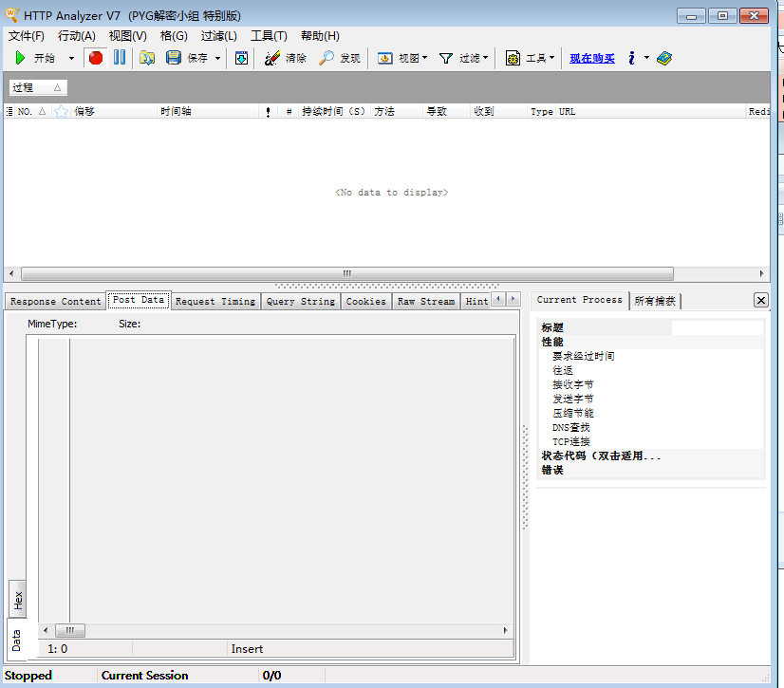The height and width of the screenshot is (688, 784).
Task: Click the blue book help icon
Action: (x=664, y=58)
